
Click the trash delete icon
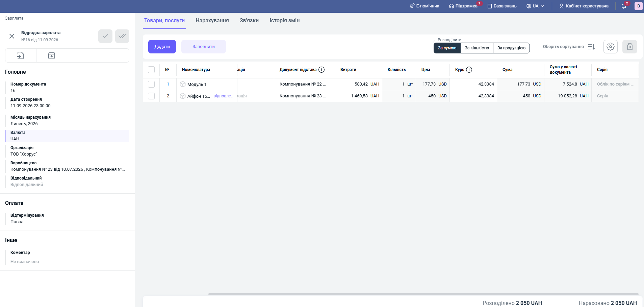[629, 47]
